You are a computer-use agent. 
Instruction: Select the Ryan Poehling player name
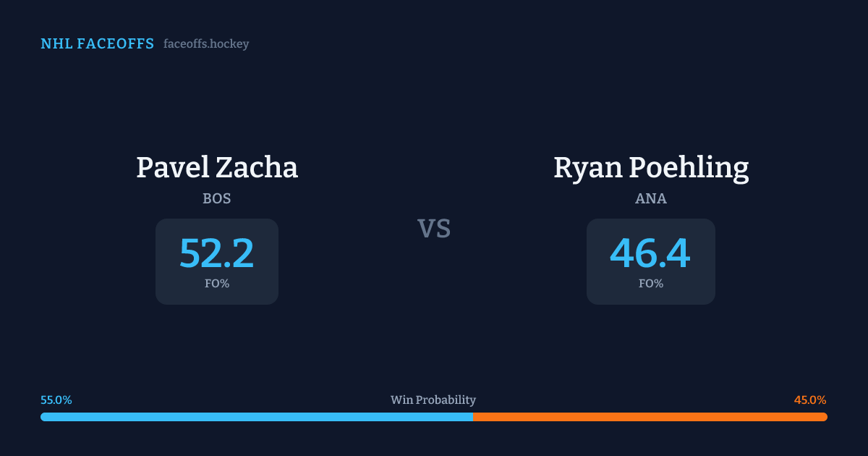[651, 167]
